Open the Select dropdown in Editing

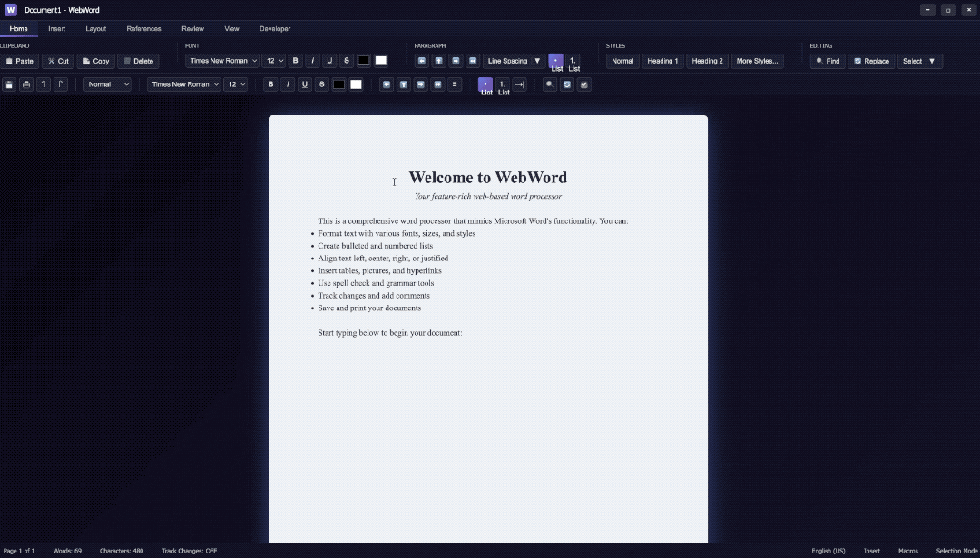coord(920,61)
